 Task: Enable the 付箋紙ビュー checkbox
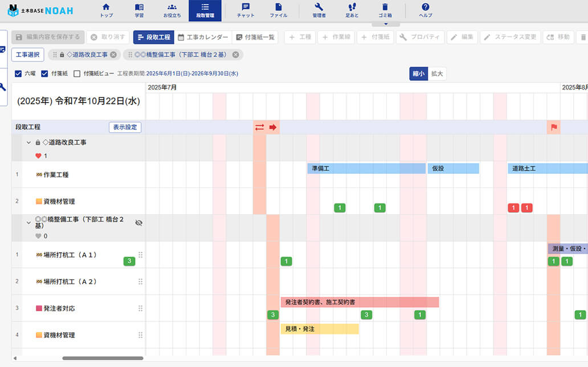coord(77,74)
